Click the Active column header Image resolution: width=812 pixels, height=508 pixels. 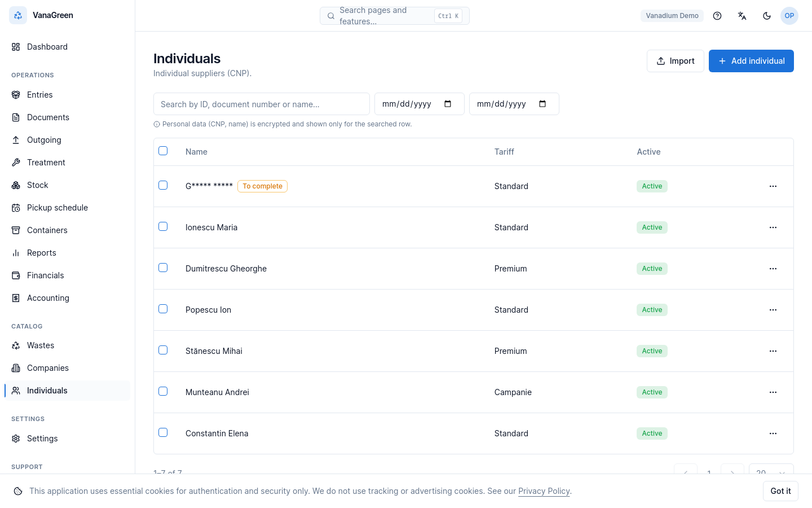[x=648, y=152]
